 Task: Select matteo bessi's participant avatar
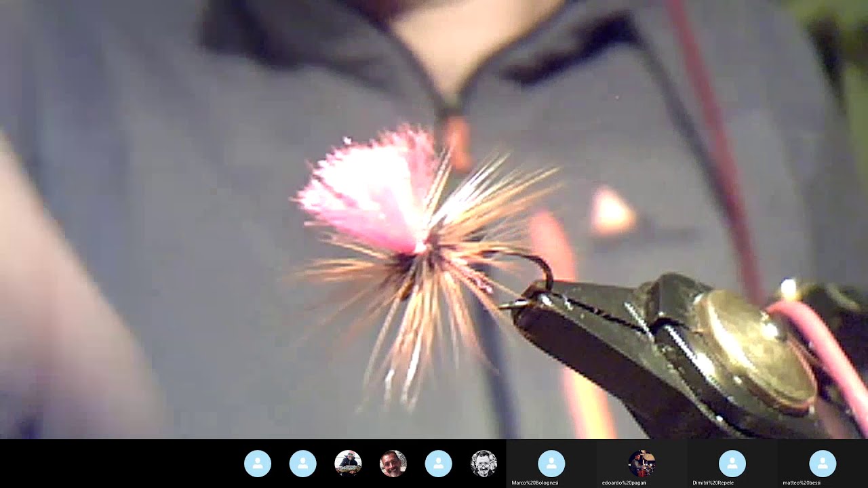(x=823, y=464)
